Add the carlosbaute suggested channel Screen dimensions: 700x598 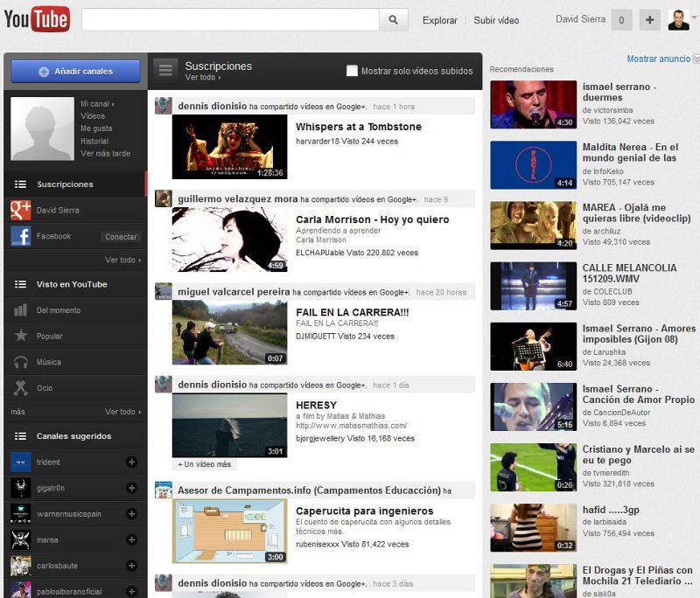(x=131, y=566)
